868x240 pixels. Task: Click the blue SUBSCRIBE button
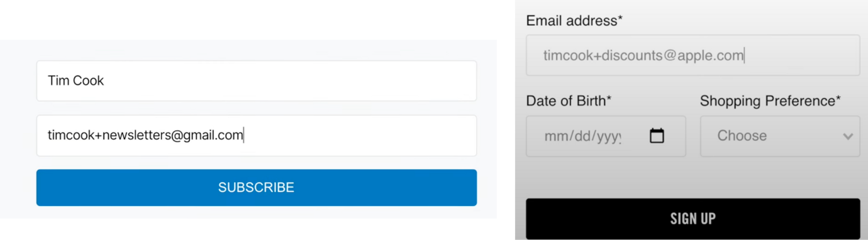click(x=256, y=187)
